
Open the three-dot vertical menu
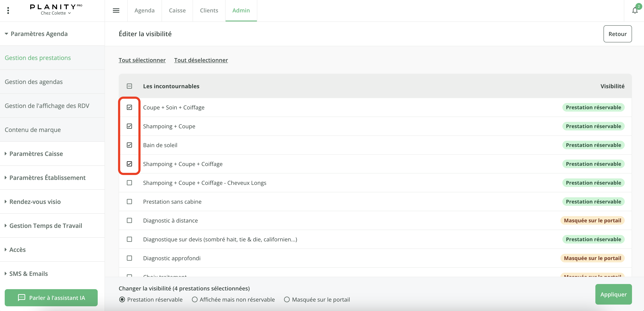click(8, 10)
